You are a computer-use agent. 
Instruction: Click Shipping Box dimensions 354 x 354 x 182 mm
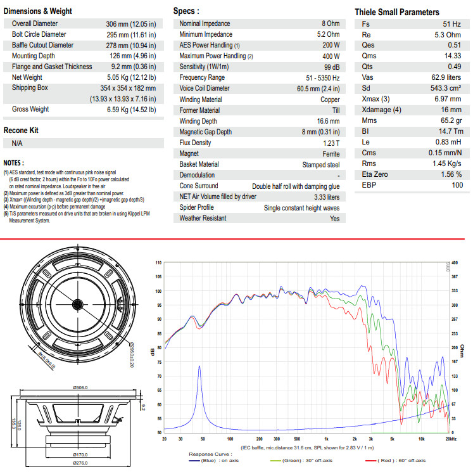[x=128, y=88]
